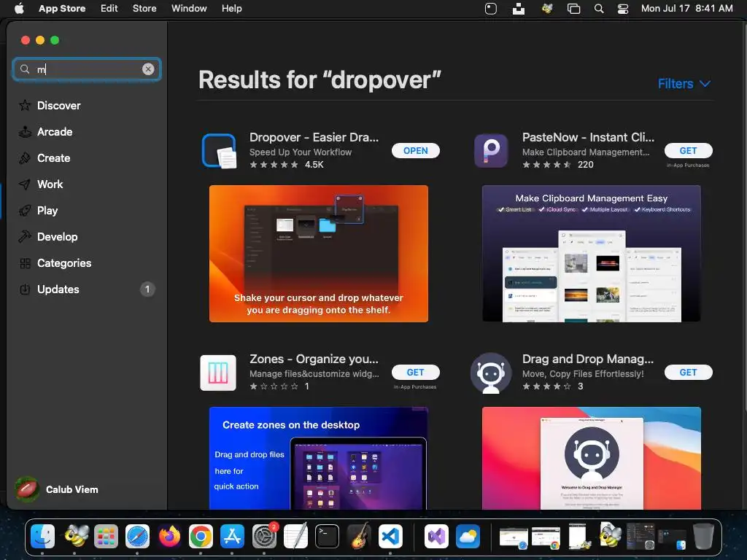
Task: Click GET button for Zones
Action: click(x=415, y=373)
